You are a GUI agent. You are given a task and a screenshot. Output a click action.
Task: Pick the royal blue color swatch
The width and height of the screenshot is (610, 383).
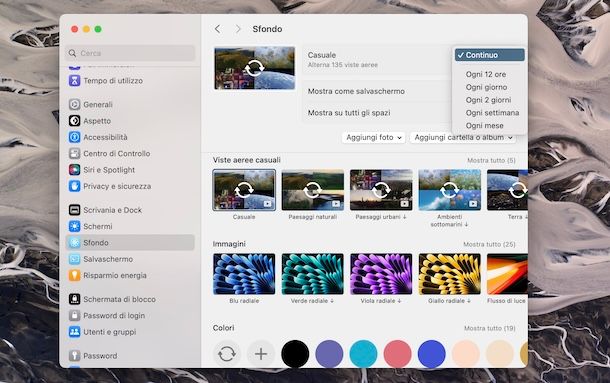(431, 354)
